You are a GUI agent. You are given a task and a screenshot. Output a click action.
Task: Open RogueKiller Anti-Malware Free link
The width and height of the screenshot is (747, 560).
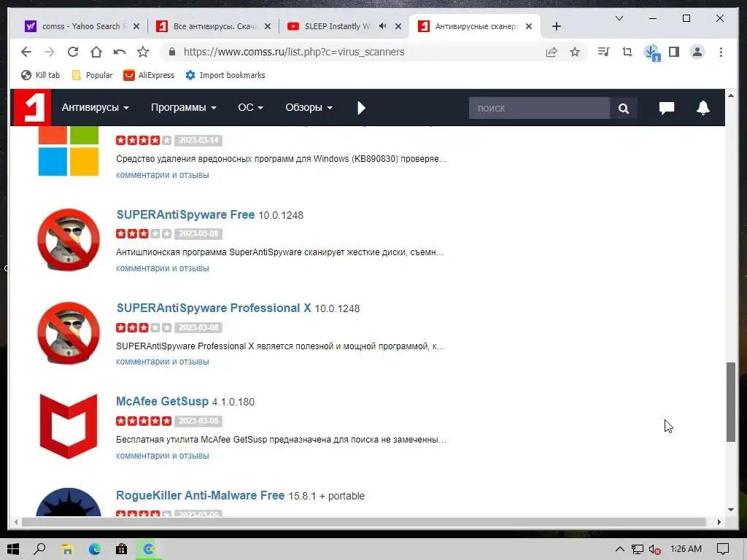click(201, 495)
